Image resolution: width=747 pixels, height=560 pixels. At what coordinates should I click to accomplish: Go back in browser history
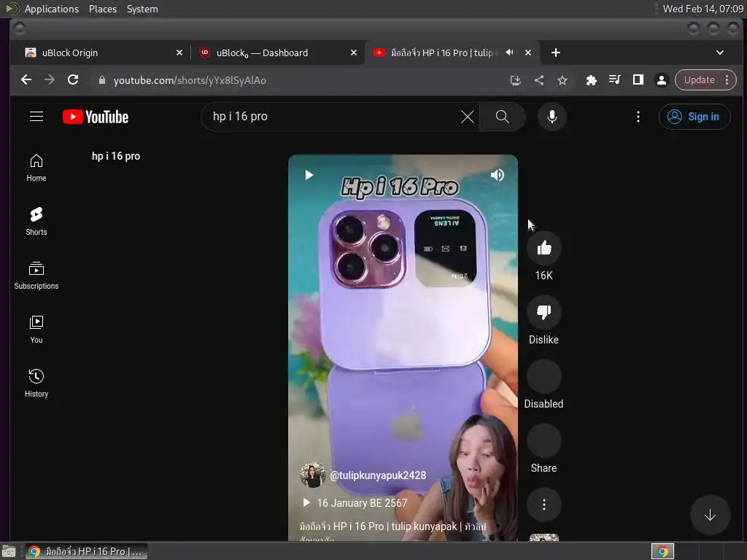click(x=26, y=80)
